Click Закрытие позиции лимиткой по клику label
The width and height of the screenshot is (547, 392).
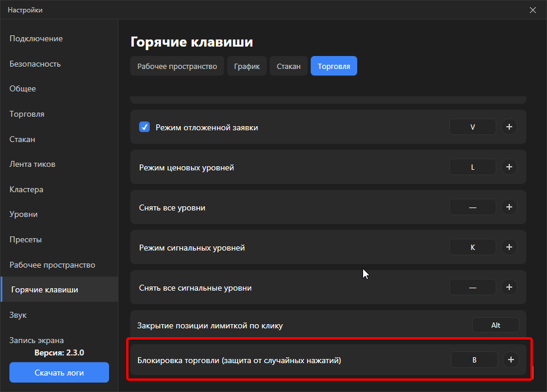point(210,326)
